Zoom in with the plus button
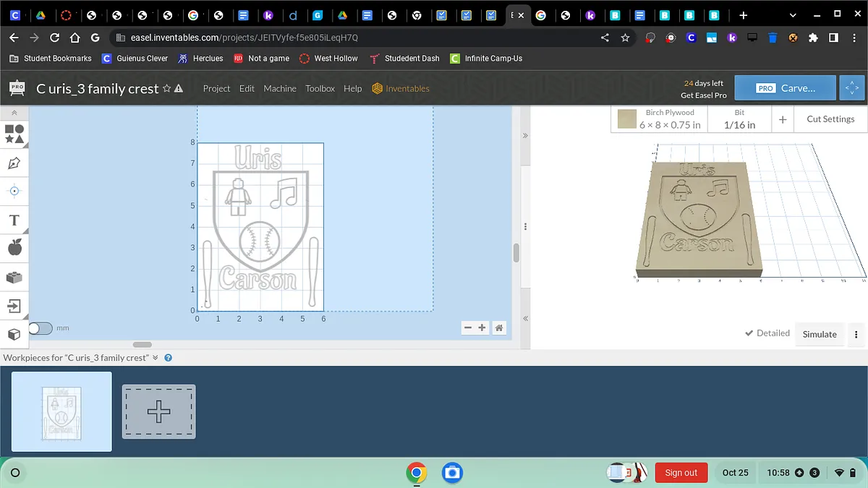Viewport: 868px width, 488px height. (482, 328)
